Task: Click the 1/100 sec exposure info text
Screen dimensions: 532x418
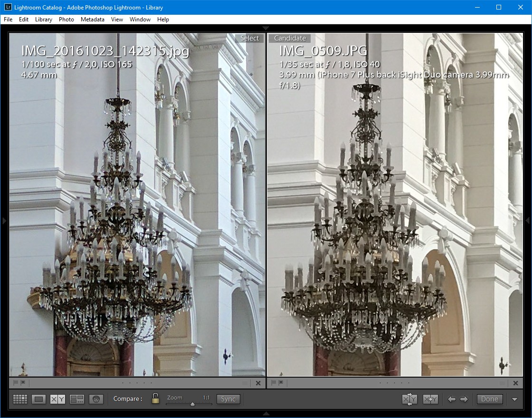Action: (x=76, y=64)
